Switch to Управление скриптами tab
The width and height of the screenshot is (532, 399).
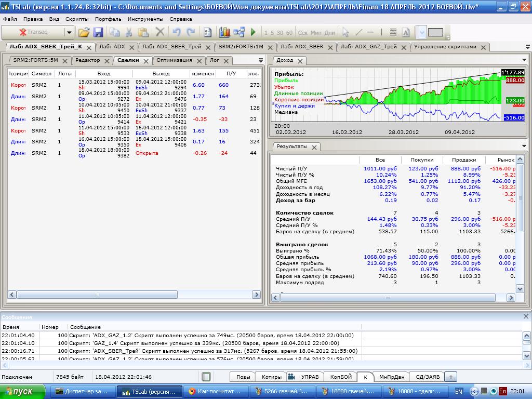pos(445,47)
